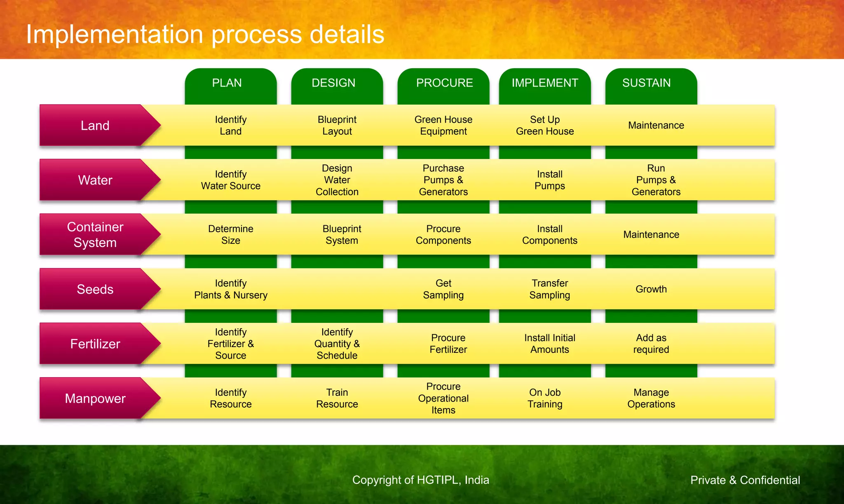Select Identify Quantity & Schedule text

click(337, 344)
